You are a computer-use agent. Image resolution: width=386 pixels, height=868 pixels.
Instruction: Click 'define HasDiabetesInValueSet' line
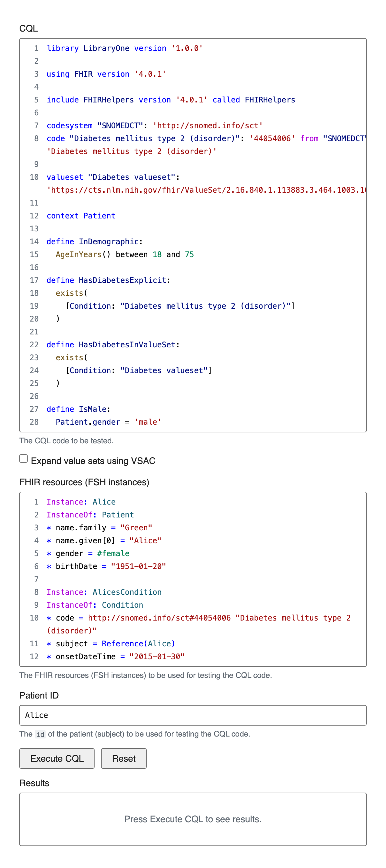pos(113,345)
